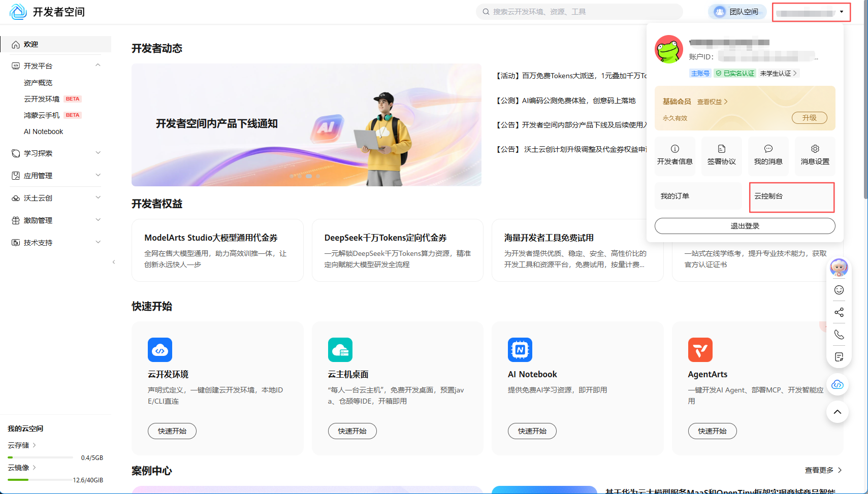
Task: Open 查看权益 link
Action: point(713,102)
